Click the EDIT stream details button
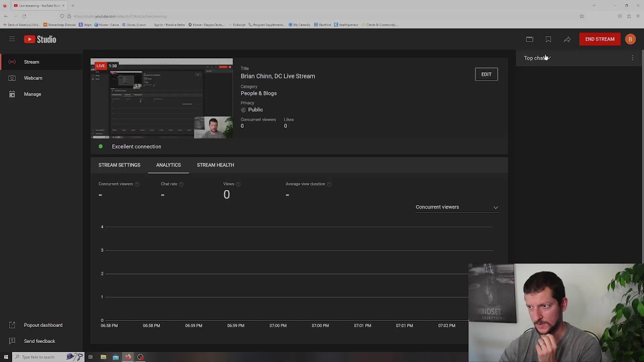This screenshot has height=362, width=644. coord(486,74)
